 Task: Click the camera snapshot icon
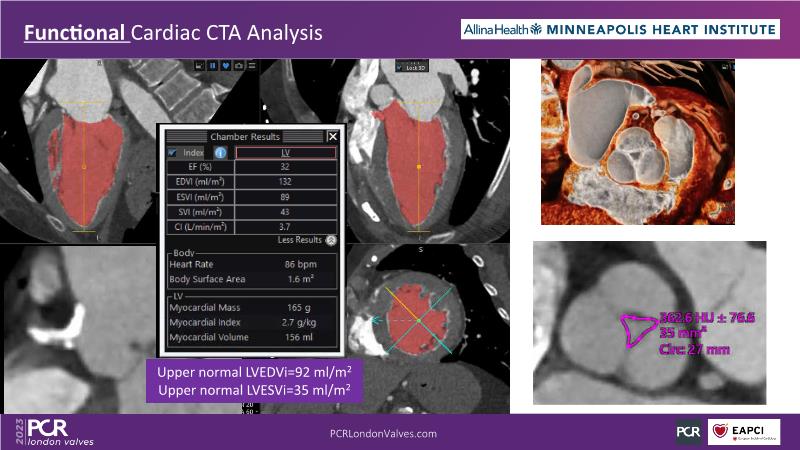coord(241,66)
